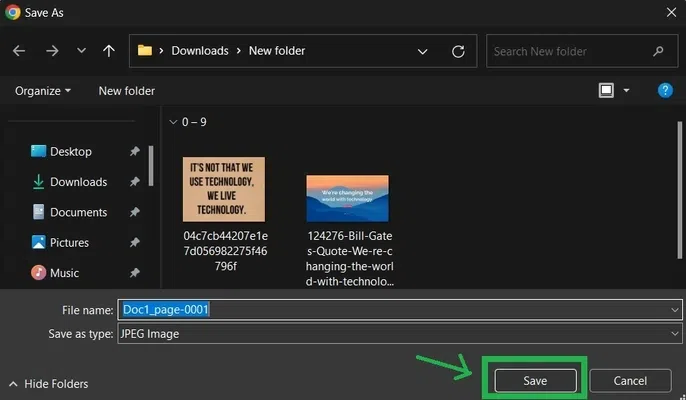Collapse sidebar with Hide Folders
Viewport: 686px width, 400px height.
[48, 384]
